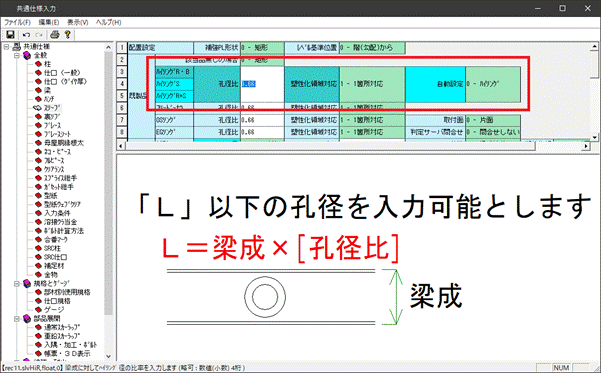Collapse the 共通仕様 root tree node
Screen dimensions: 601x373
(6, 47)
